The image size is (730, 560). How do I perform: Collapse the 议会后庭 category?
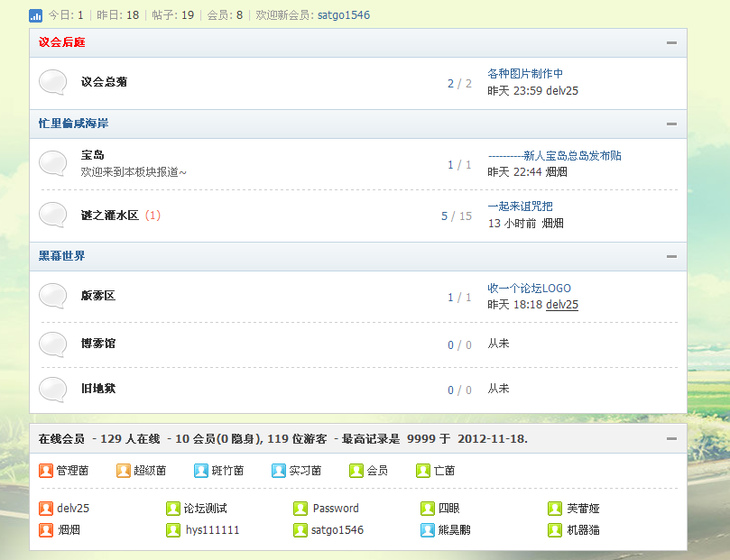click(671, 42)
